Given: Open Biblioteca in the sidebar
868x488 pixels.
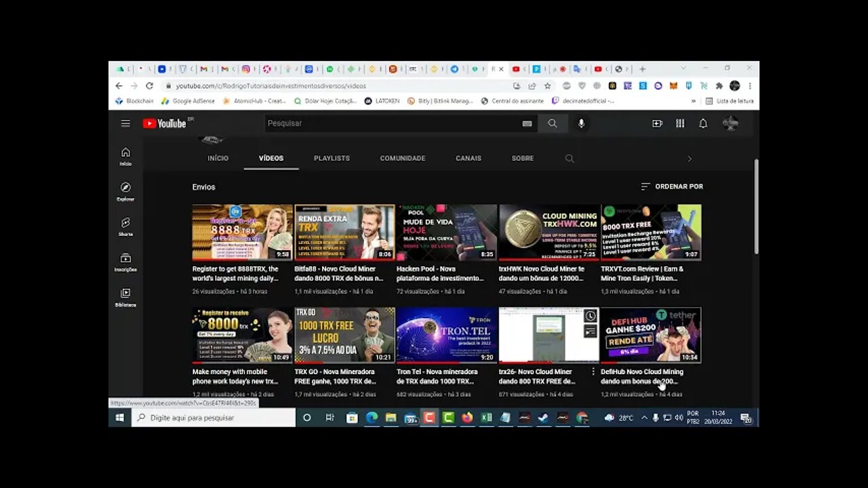Looking at the screenshot, I should pyautogui.click(x=125, y=298).
